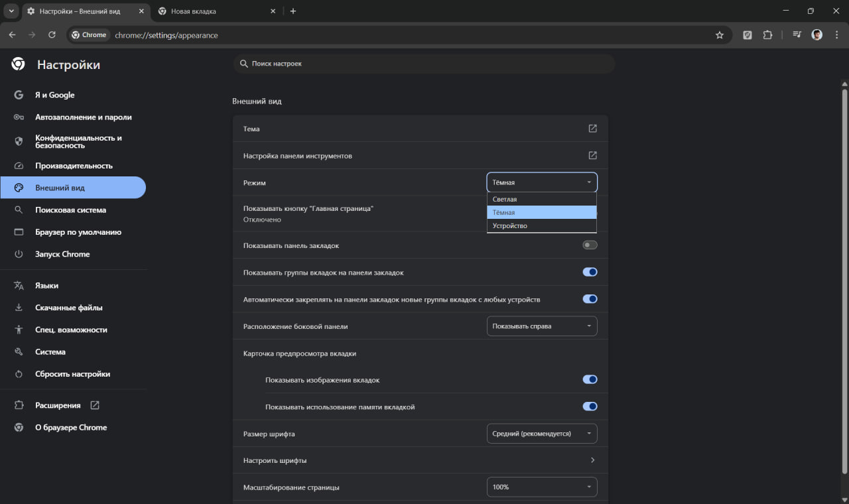Select Светлая option in mode list
The width and height of the screenshot is (849, 504).
click(541, 200)
